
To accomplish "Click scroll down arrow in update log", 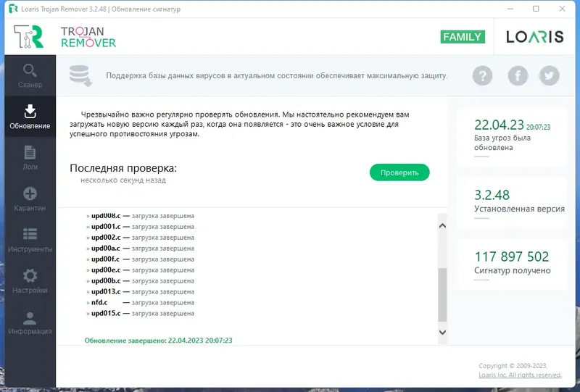I will (x=442, y=332).
